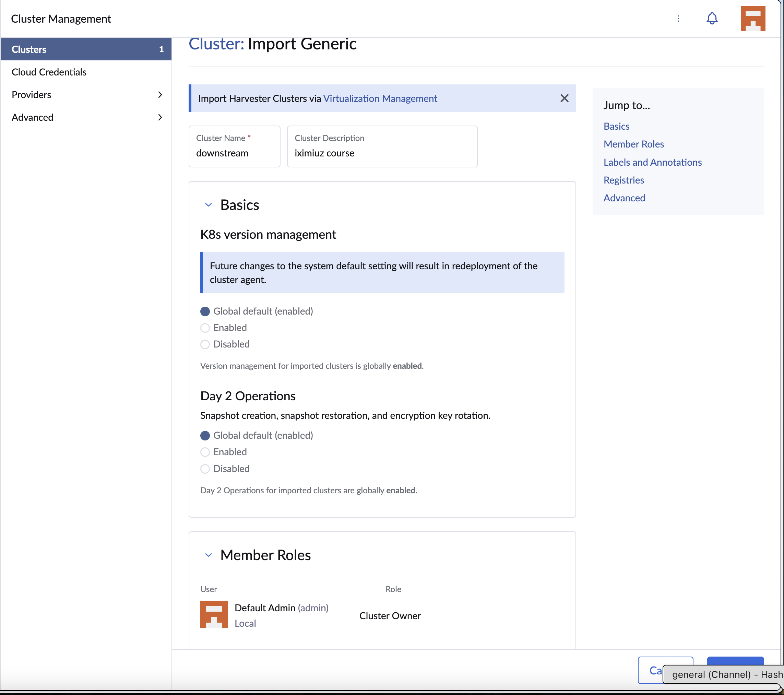Viewport: 784px width, 695px height.
Task: Click the Cluster Name field
Action: tap(234, 146)
